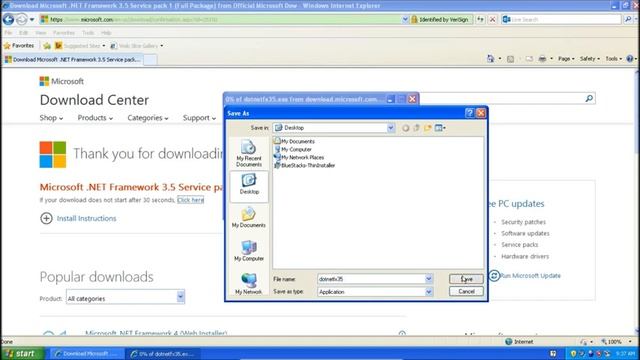Open the File menu in Internet Explorer

pos(8,33)
